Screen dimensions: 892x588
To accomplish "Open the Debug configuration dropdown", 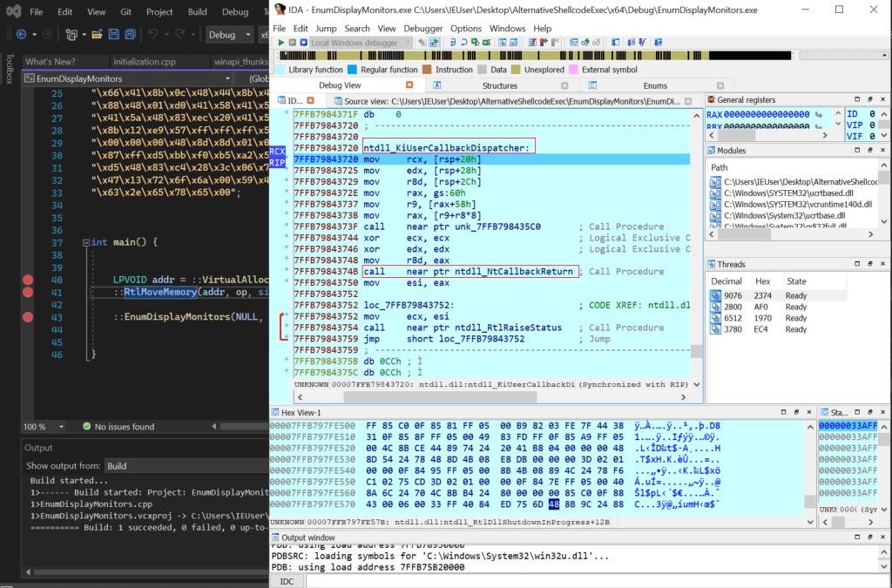I will 229,35.
